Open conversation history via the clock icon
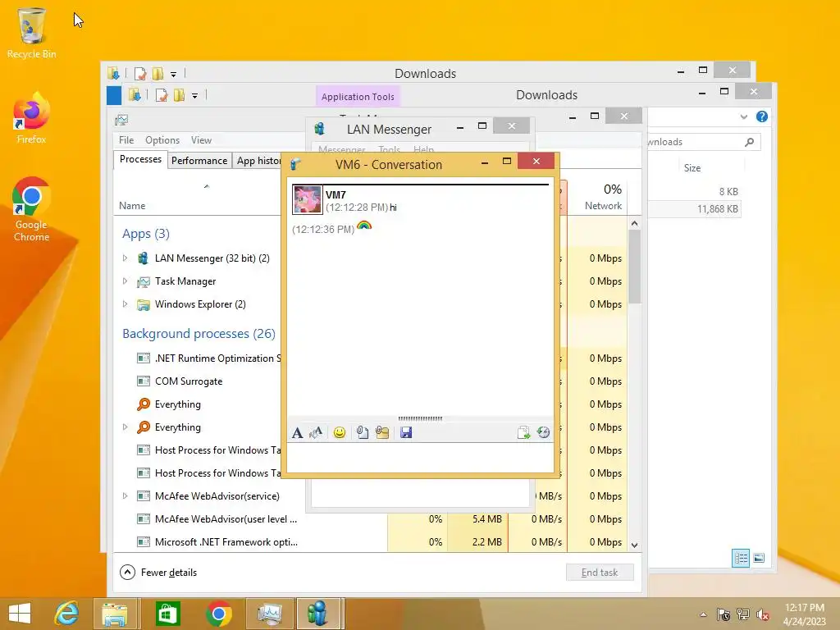840x630 pixels. 543,432
